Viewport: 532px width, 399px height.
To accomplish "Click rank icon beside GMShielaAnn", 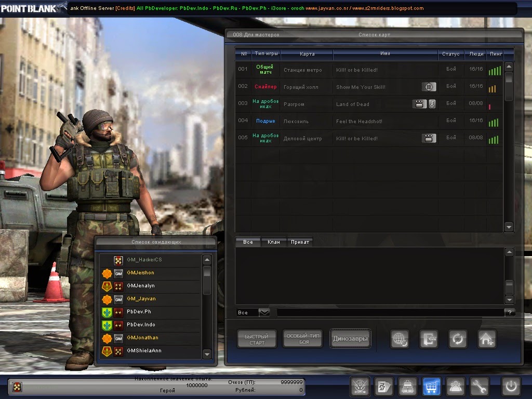I will 118,351.
